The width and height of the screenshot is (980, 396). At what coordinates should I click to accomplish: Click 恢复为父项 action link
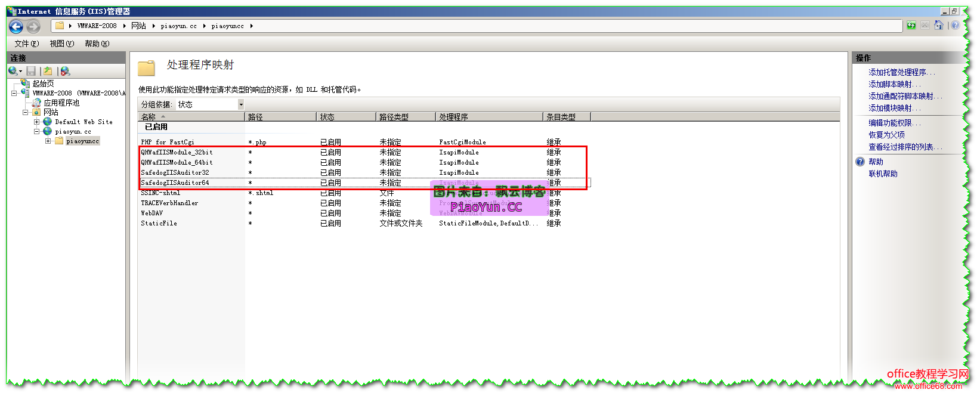pos(886,135)
